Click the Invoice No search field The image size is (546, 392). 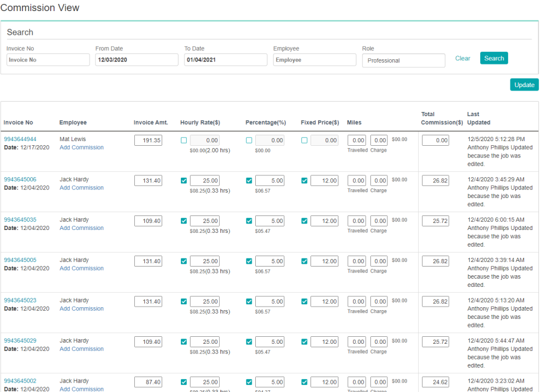point(48,60)
